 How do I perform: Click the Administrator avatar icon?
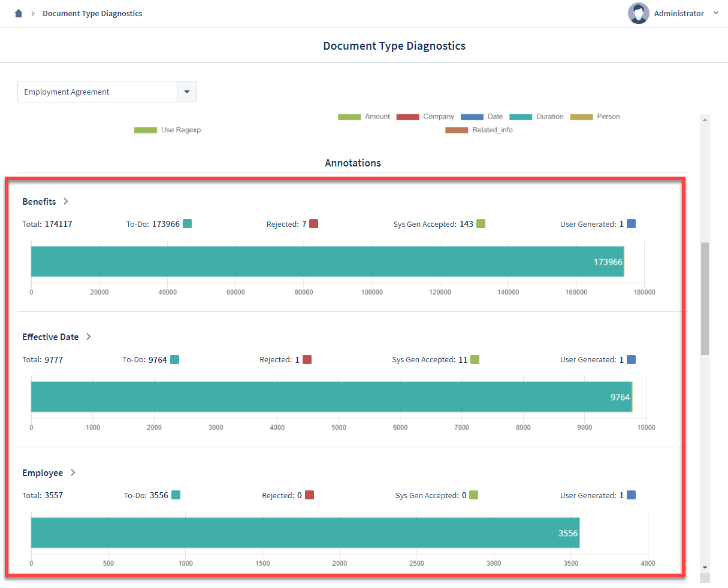[x=639, y=13]
